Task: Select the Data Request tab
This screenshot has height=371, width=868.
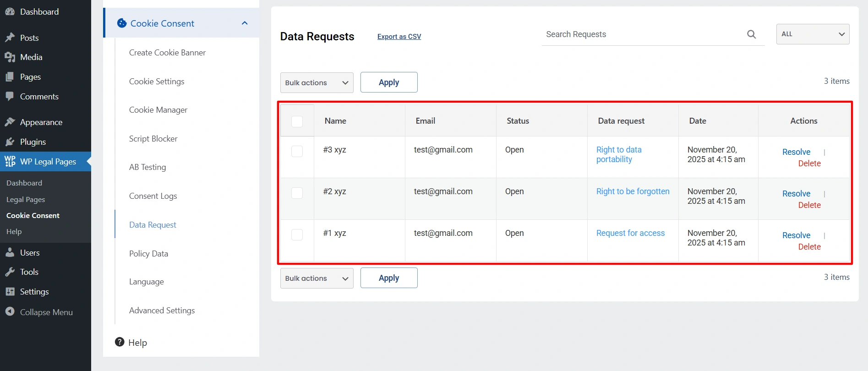Action: [x=153, y=225]
